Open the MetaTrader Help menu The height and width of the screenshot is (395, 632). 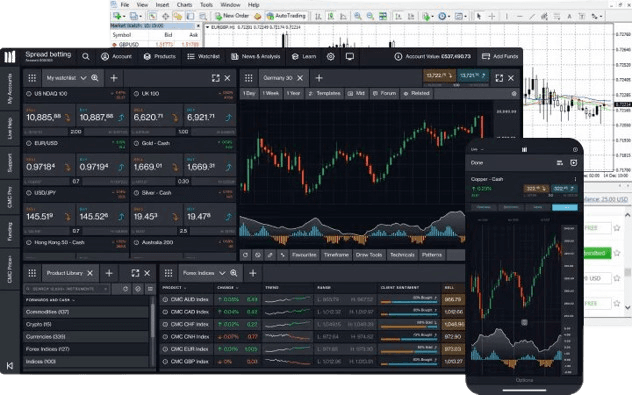(254, 5)
